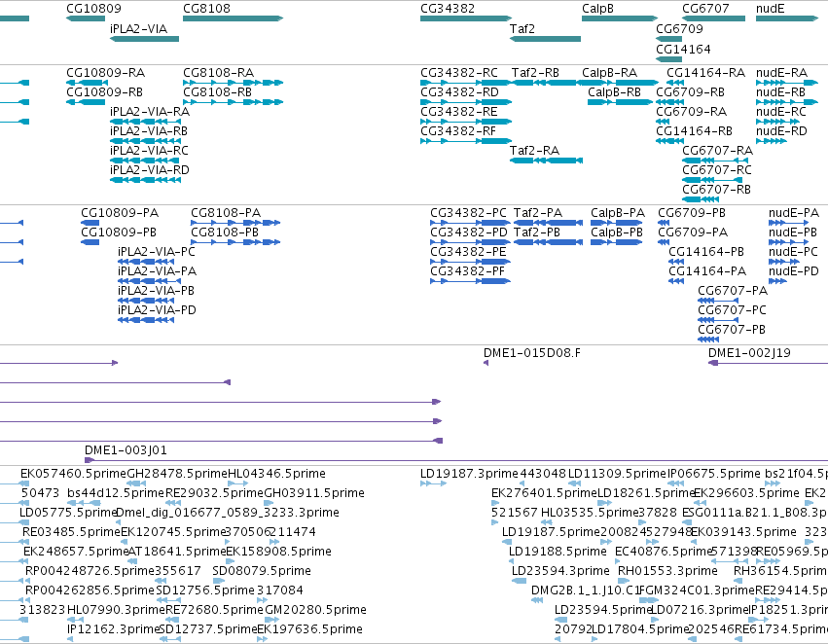The height and width of the screenshot is (644, 828).
Task: Open the iPLA2-VIA gene feature
Action: (x=144, y=39)
